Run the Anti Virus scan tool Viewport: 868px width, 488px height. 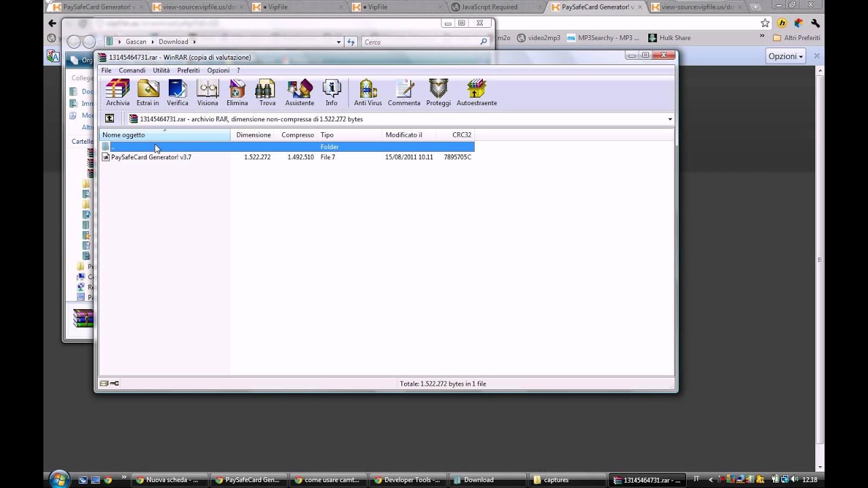coord(368,93)
